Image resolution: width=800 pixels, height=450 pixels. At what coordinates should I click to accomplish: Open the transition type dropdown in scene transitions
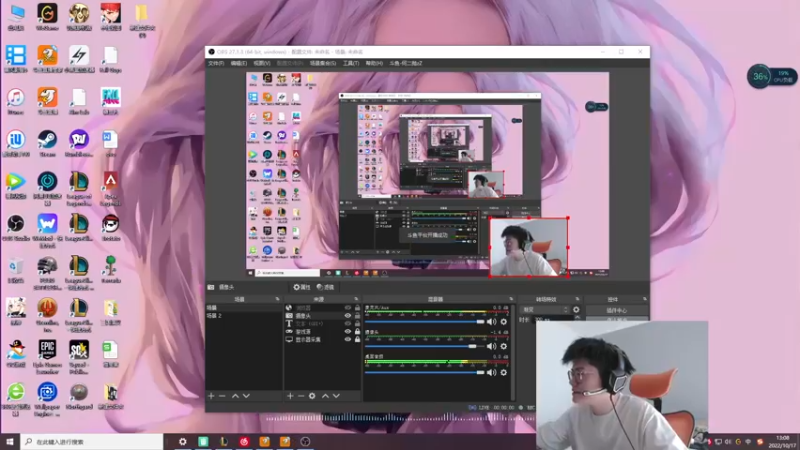pyautogui.click(x=544, y=310)
